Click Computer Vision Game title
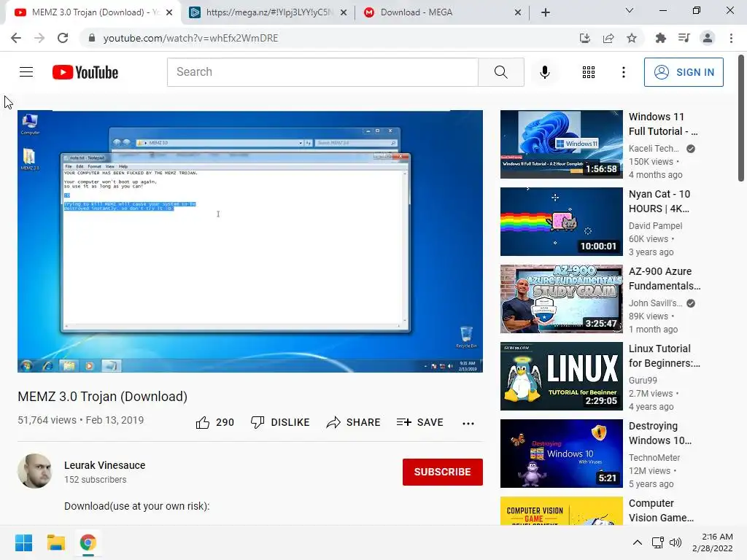The width and height of the screenshot is (747, 560). pos(661,510)
